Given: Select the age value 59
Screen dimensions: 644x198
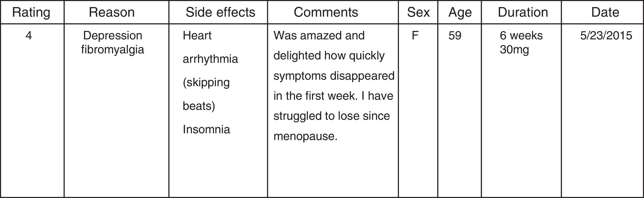Looking at the screenshot, I should point(455,35).
